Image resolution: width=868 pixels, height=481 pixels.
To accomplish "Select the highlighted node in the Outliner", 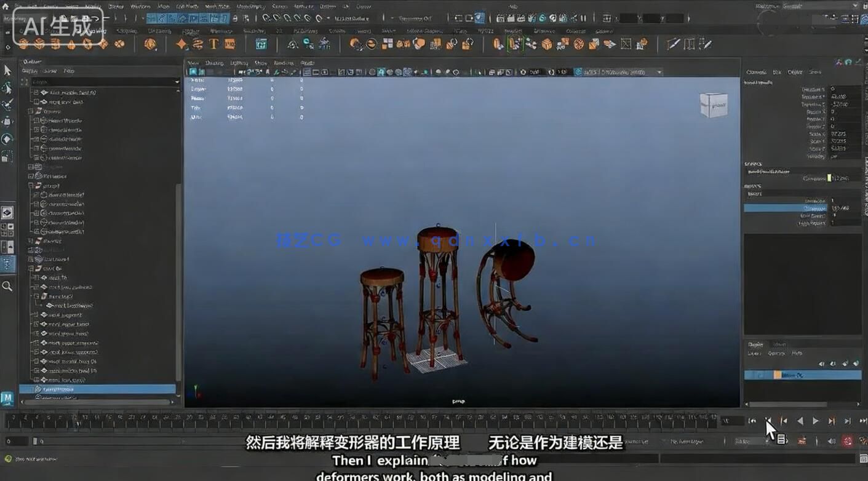I will (98, 389).
